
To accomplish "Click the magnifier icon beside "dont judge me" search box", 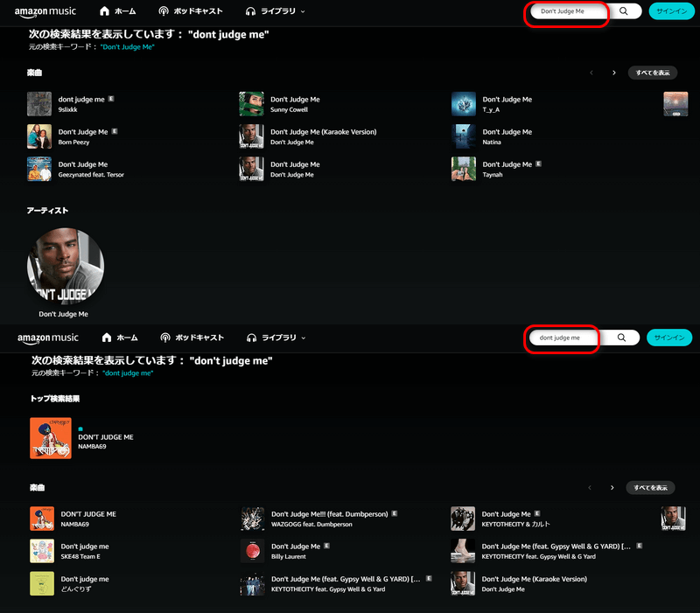I will [x=621, y=338].
